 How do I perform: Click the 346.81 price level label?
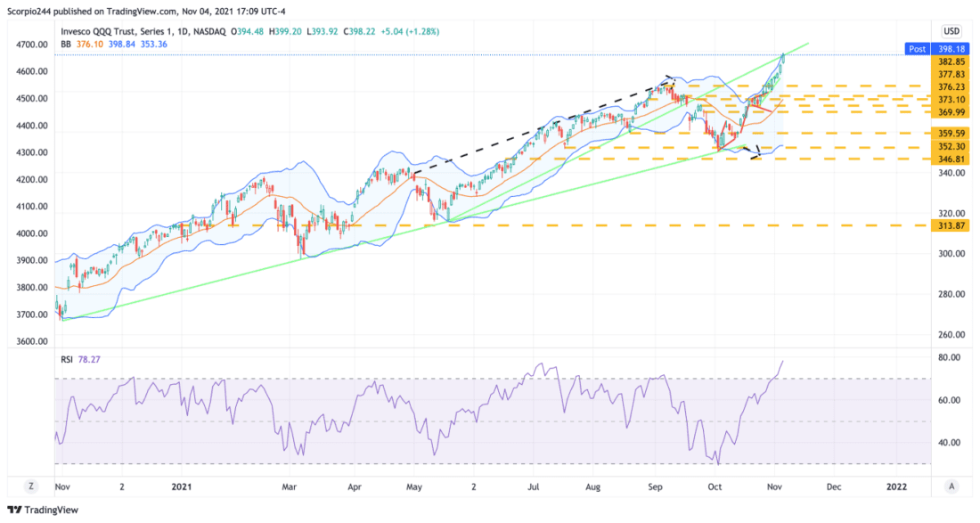[951, 159]
